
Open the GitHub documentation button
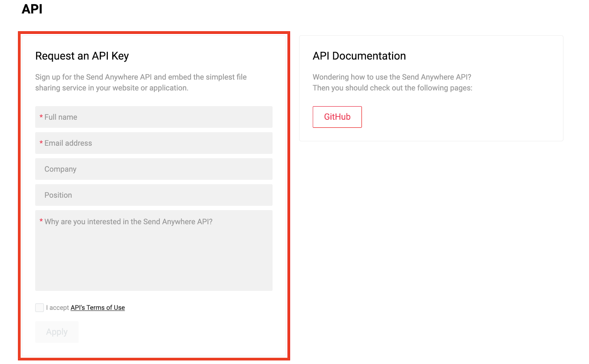[x=337, y=117]
